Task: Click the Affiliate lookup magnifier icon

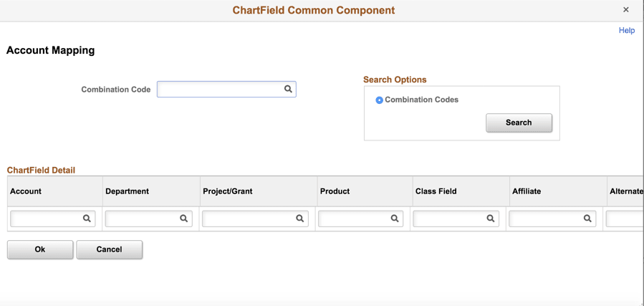Action: (x=587, y=219)
